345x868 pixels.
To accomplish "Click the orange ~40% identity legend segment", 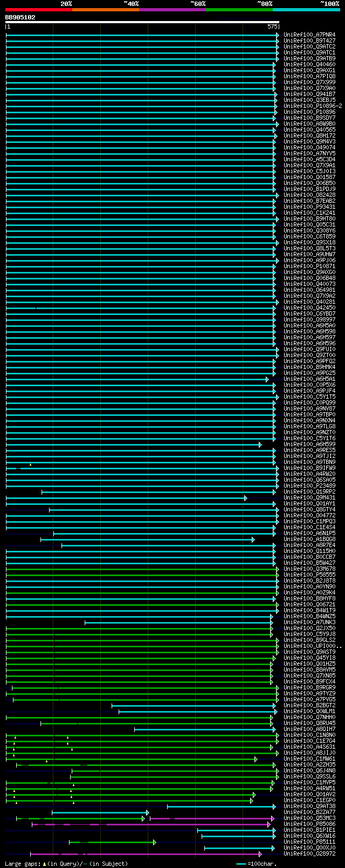I will point(106,9).
